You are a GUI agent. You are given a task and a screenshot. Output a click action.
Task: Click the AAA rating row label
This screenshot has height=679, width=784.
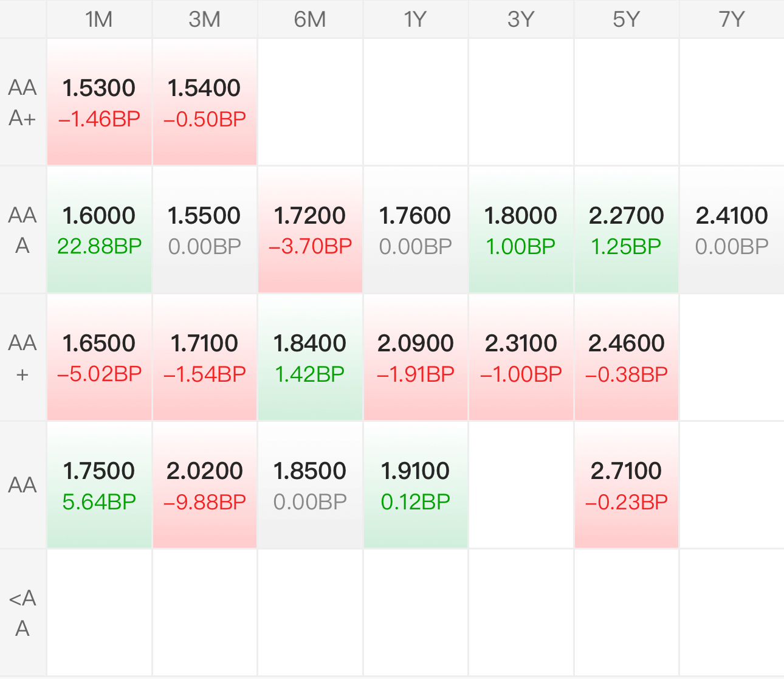[x=22, y=230]
